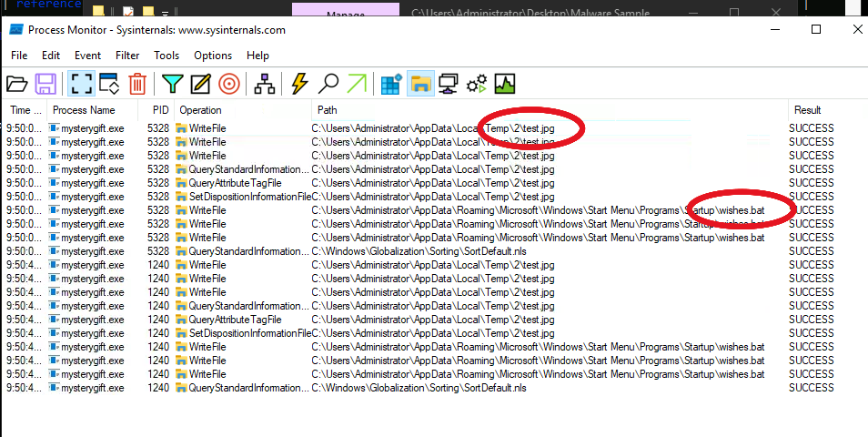868x437 pixels.
Task: Click the Save floppy disk icon
Action: 45,84
